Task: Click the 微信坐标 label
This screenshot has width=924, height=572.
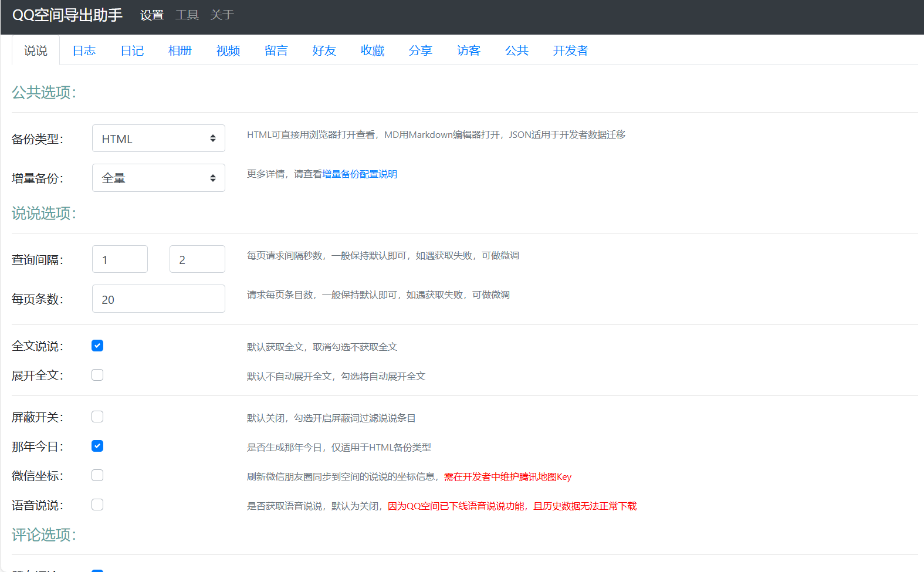Action: coord(38,476)
